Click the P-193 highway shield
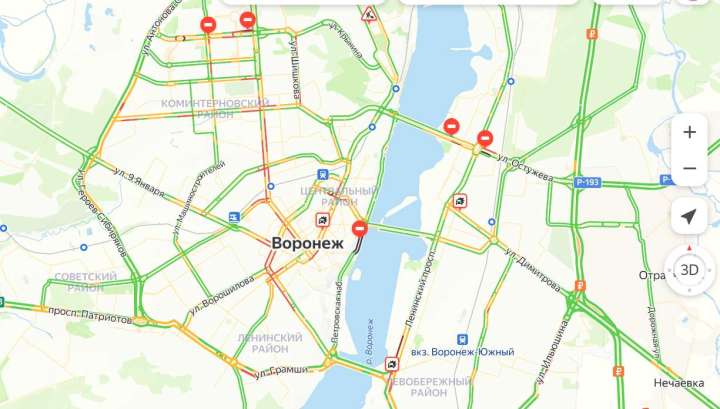720x409 pixels. [587, 183]
